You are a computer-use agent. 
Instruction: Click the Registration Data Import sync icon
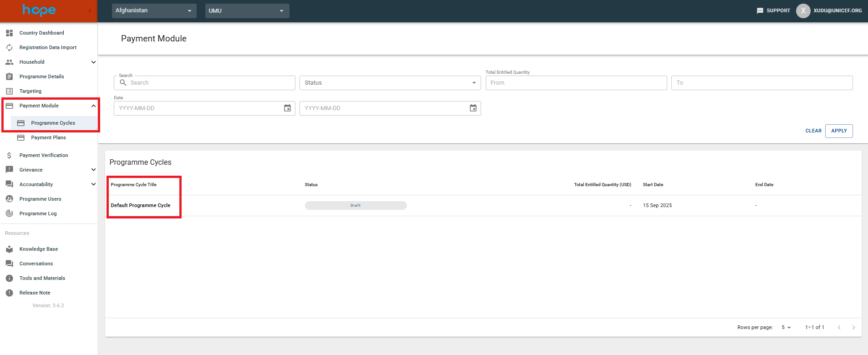click(9, 47)
